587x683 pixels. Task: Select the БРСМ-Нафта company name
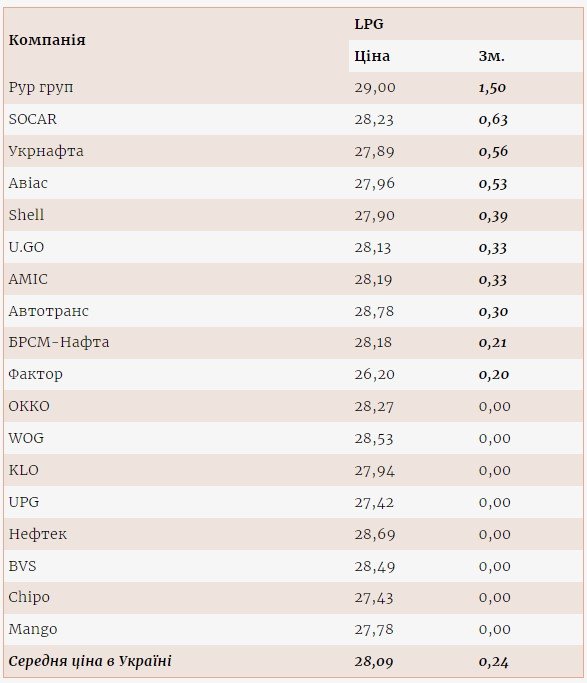(x=59, y=342)
